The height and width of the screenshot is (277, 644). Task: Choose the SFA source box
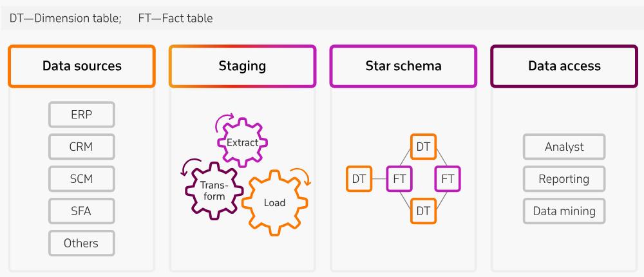click(81, 211)
